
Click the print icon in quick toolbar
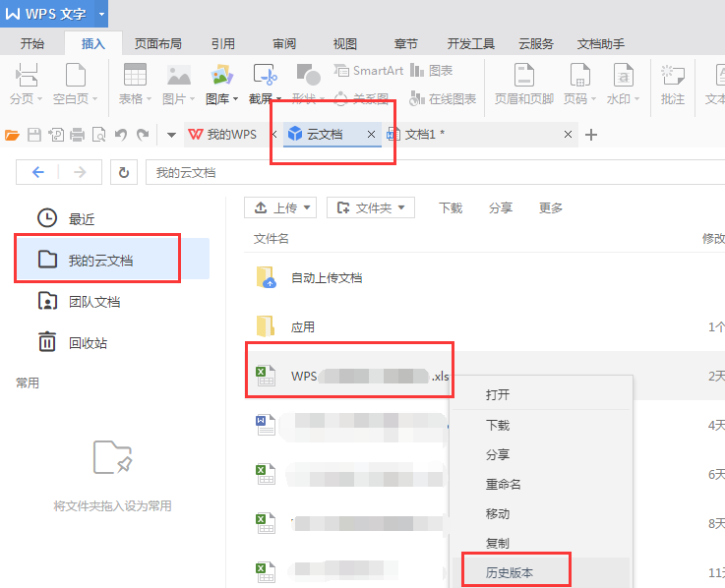(77, 135)
